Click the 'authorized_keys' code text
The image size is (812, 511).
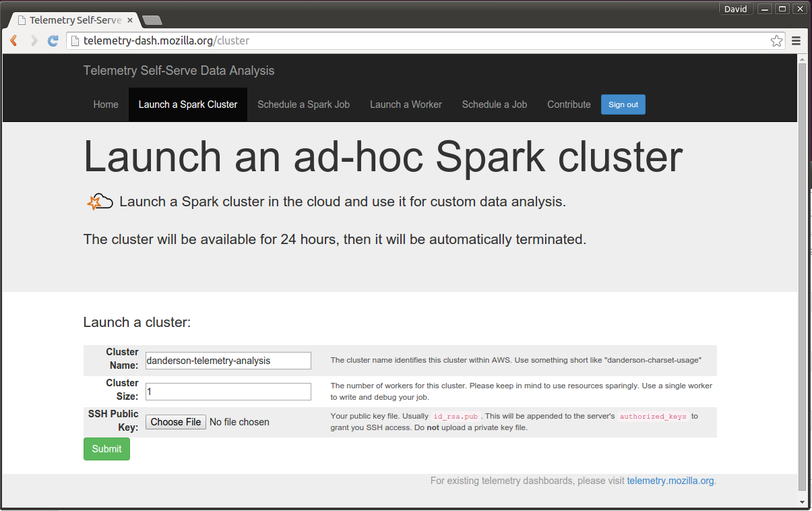pyautogui.click(x=653, y=417)
